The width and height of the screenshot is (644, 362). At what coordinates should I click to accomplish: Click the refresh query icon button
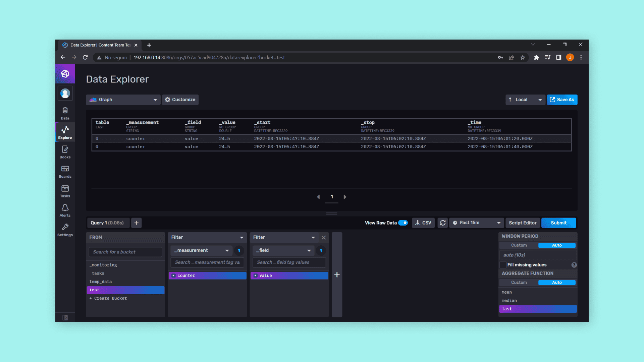tap(442, 223)
